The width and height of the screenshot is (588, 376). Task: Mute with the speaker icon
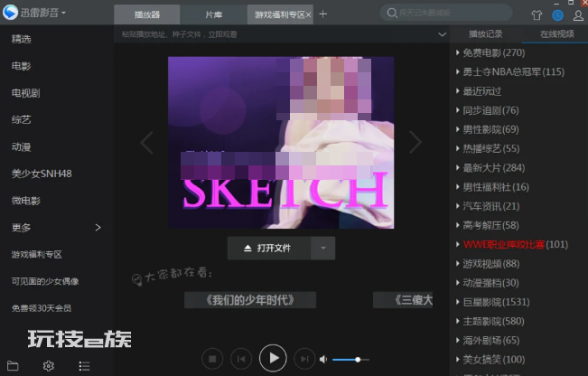pos(323,360)
